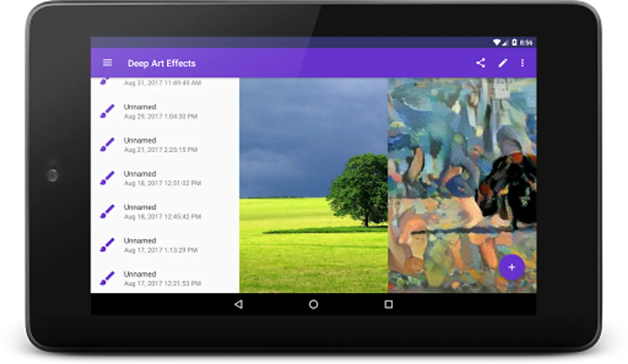Tap the Android home button
Viewport: 628px width, 364px height.
coord(313,304)
